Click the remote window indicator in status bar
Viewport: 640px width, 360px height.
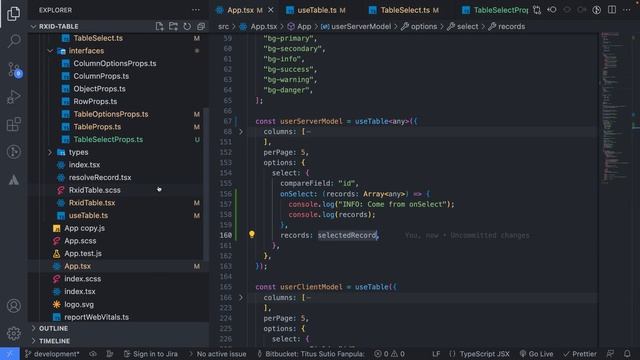click(x=10, y=353)
